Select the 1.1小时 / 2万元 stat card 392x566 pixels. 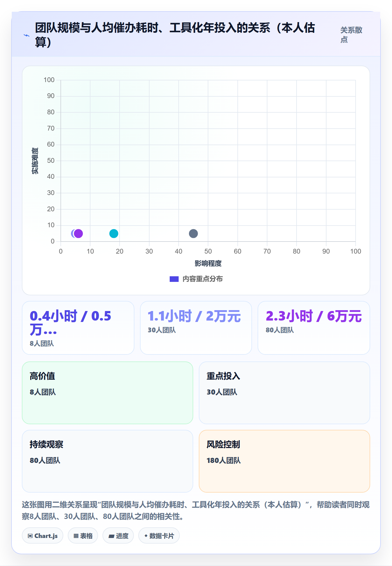[x=196, y=328]
